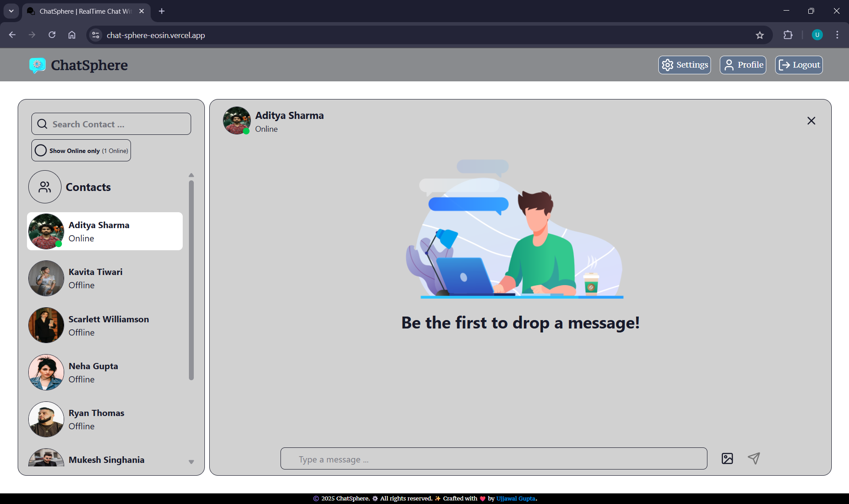The image size is (849, 504).
Task: Select Aditya Sharma in the contact list
Action: (x=105, y=231)
